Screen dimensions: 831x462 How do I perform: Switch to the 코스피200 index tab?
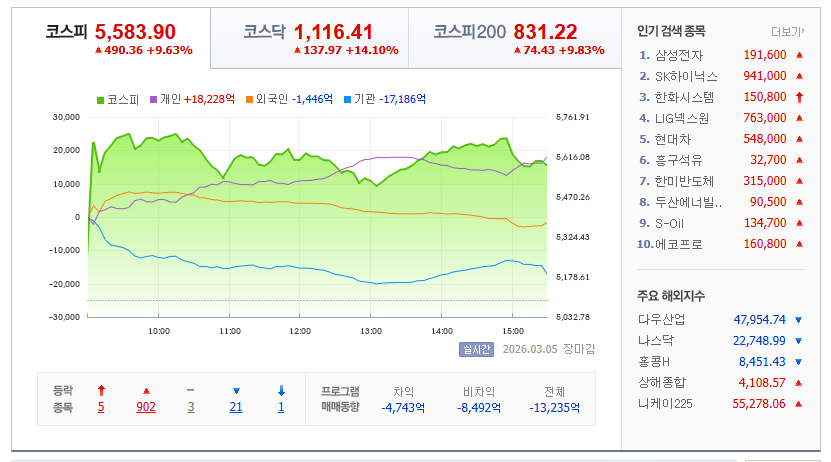coord(515,38)
